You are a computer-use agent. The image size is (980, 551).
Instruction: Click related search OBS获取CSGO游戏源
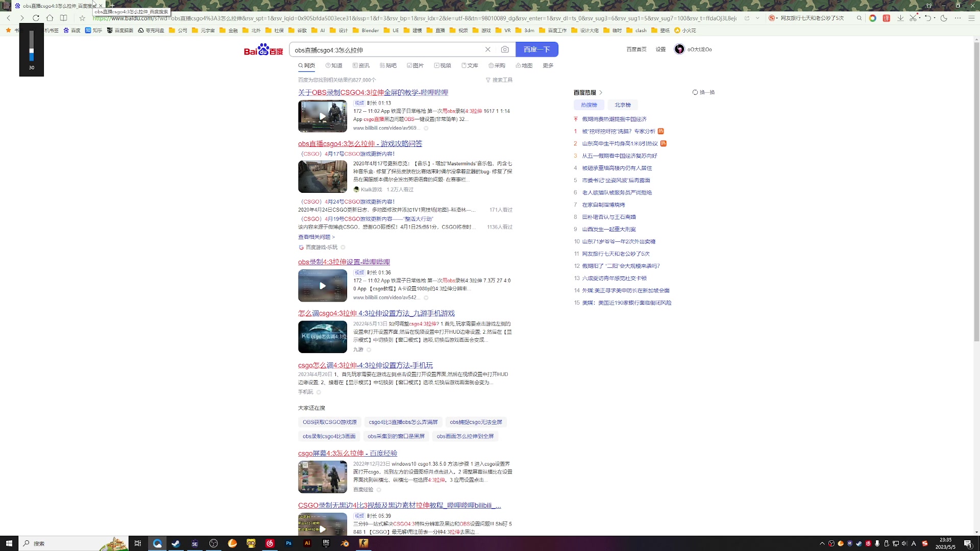click(x=330, y=422)
